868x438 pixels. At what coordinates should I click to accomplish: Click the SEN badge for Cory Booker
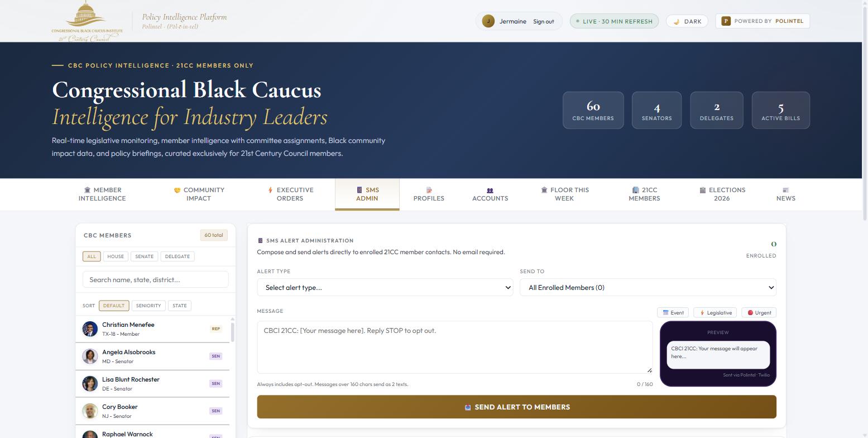(x=215, y=411)
